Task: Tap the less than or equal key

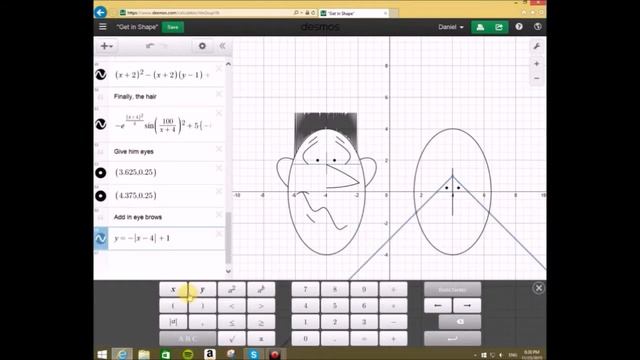Action: 231,322
